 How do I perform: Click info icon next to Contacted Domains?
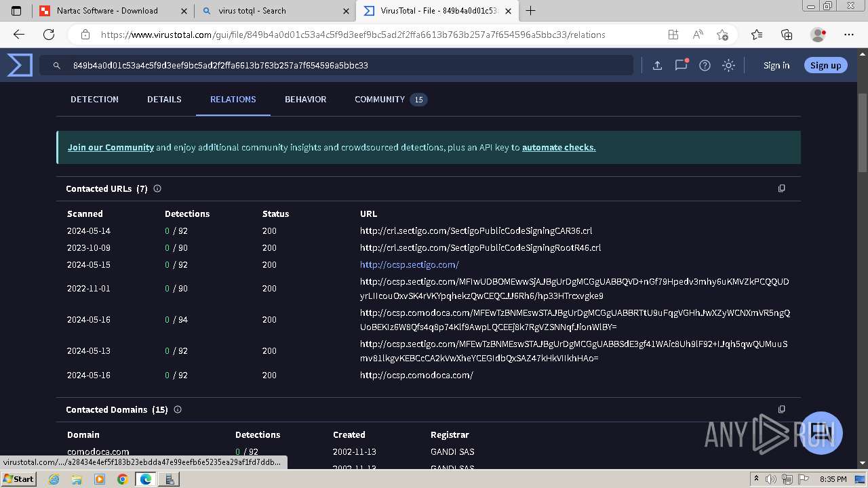point(178,409)
